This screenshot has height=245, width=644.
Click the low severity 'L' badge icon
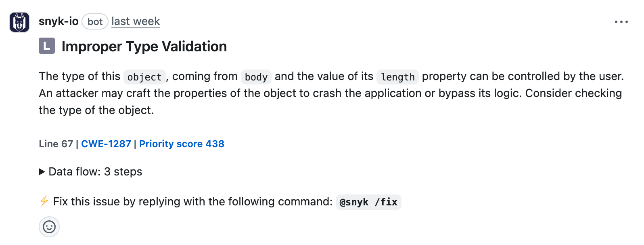coord(47,46)
